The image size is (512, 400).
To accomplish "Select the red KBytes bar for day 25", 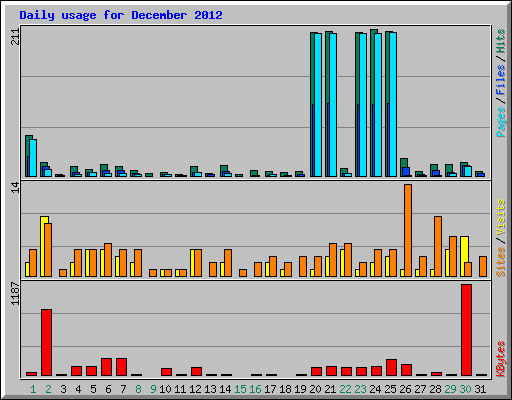I will click(391, 368).
